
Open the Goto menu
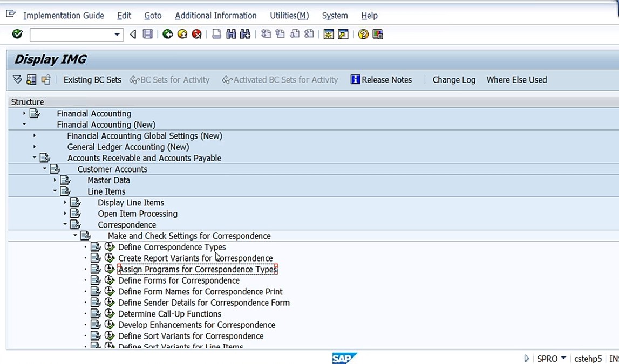[x=153, y=16]
